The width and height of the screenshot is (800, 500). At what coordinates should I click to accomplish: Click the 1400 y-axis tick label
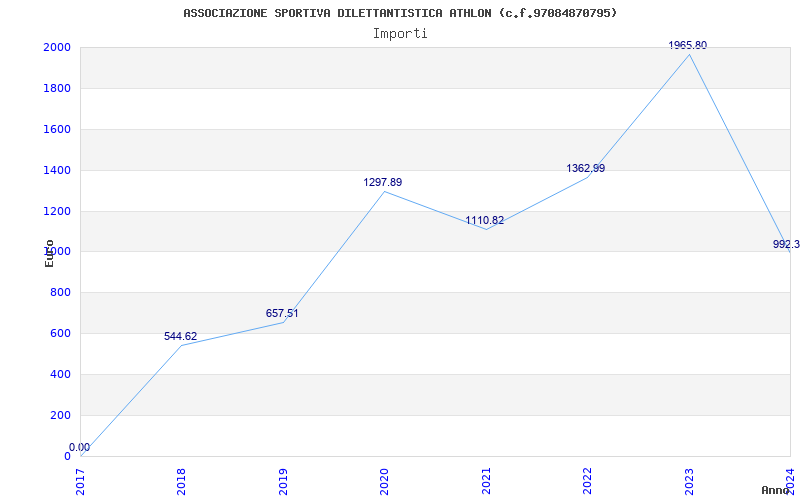click(57, 170)
